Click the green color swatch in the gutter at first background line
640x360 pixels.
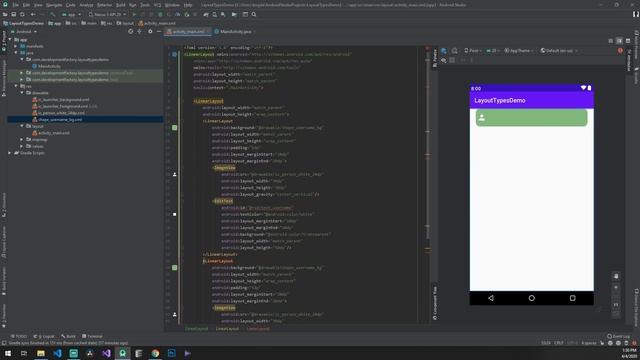pos(175,128)
